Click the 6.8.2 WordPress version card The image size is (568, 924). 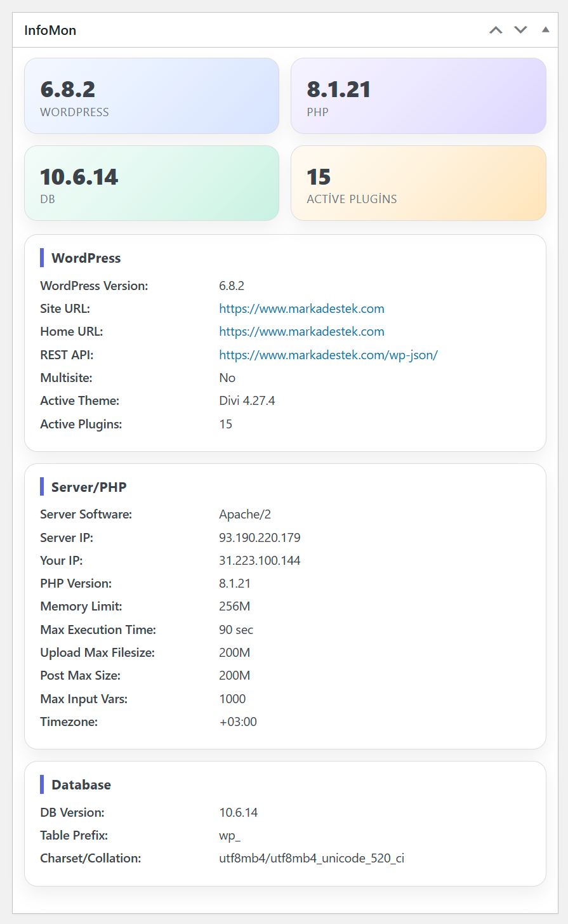[x=152, y=96]
